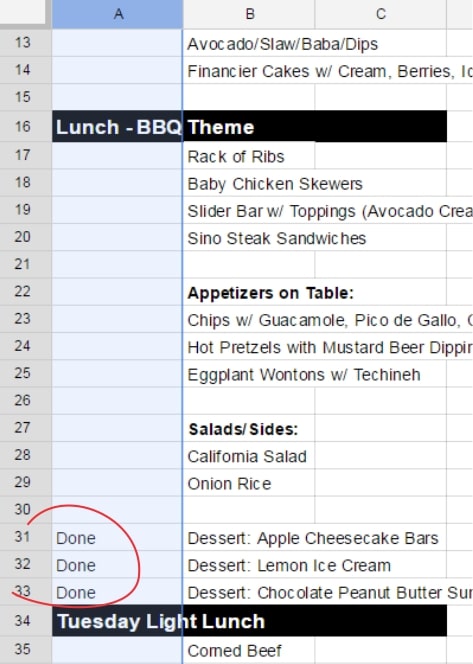Image resolution: width=473 pixels, height=664 pixels.
Task: Click the 'Eggplant Wontons w/ Techineh' cell
Action: tap(249, 374)
